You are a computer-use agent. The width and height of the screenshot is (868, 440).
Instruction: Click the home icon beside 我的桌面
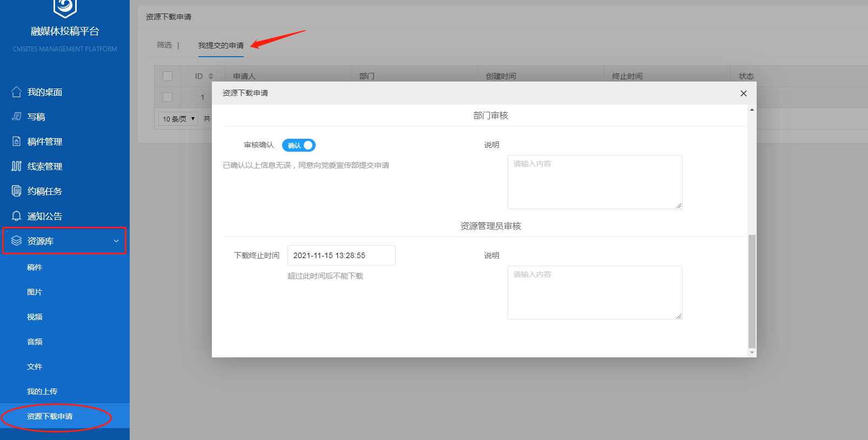click(x=17, y=92)
